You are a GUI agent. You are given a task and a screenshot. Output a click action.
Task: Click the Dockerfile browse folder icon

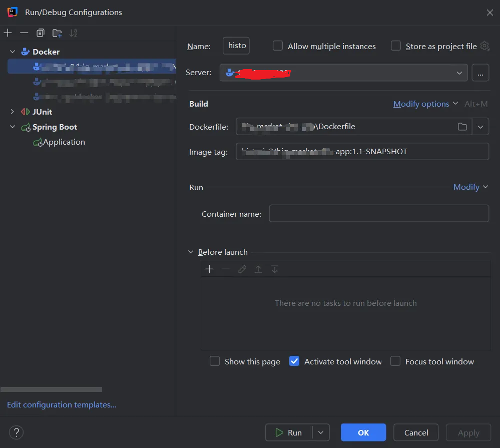click(x=462, y=127)
